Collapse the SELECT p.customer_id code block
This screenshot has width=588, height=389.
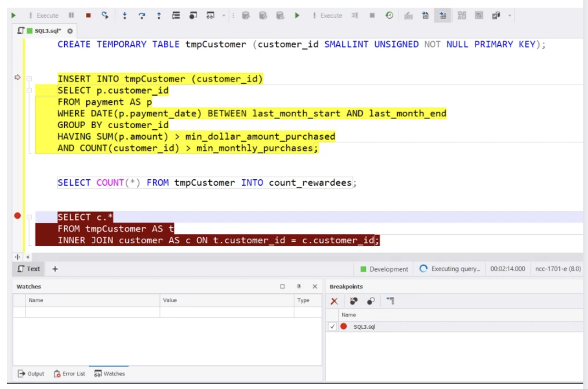(29, 90)
